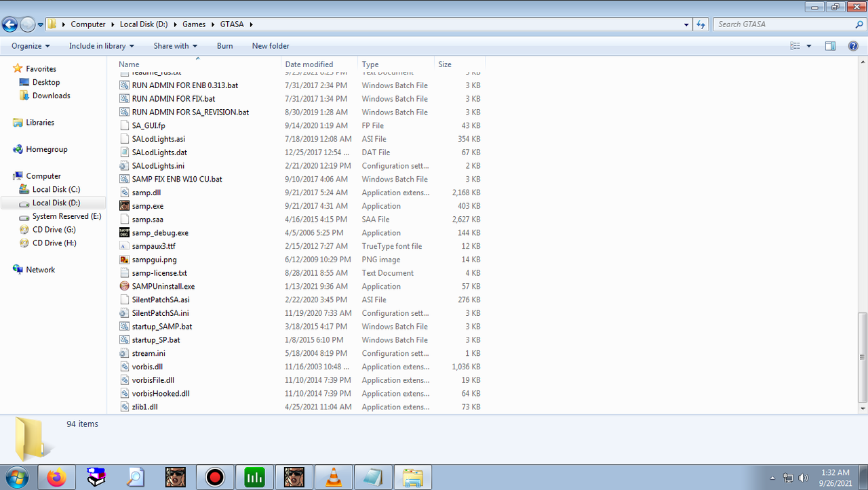Sort files by Date modified column
The height and width of the screenshot is (490, 868).
319,64
